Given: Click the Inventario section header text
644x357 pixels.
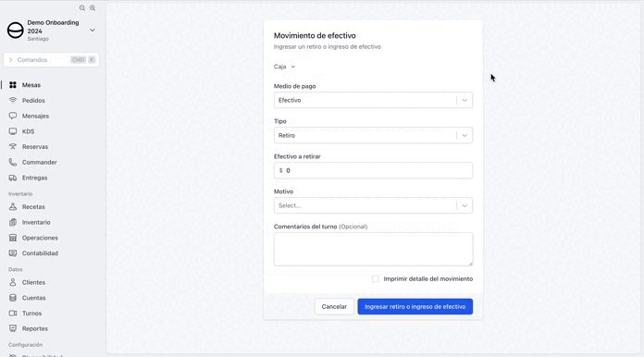Looking at the screenshot, I should click(20, 193).
